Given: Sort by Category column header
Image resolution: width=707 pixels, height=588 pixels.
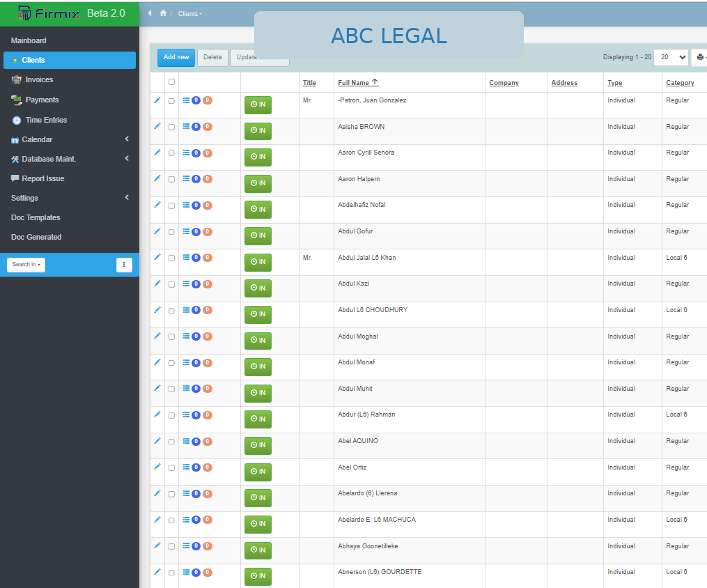Looking at the screenshot, I should coord(680,82).
